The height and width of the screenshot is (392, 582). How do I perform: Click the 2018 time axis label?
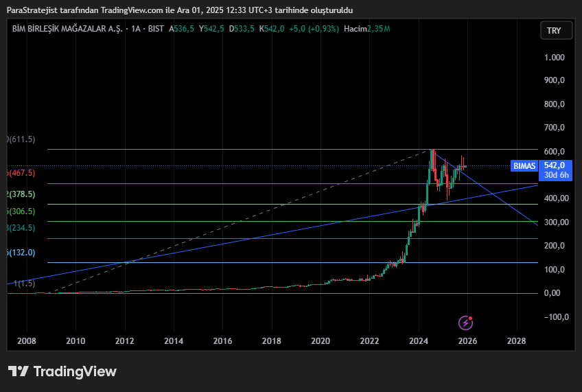272,341
